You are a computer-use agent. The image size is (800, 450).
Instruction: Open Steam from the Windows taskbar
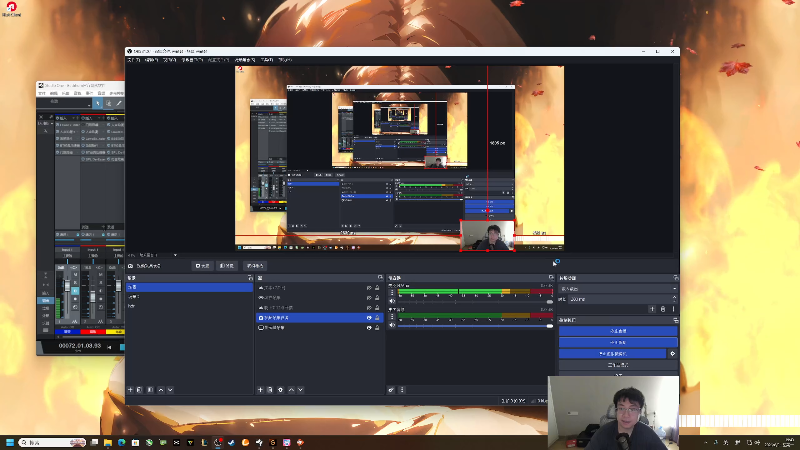click(232, 442)
